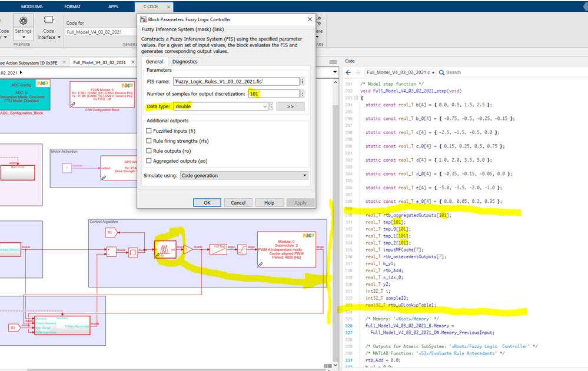Open the canvas tab list dropdown arrow
Viewport: 588px width, 371px height.
pos(335,72)
